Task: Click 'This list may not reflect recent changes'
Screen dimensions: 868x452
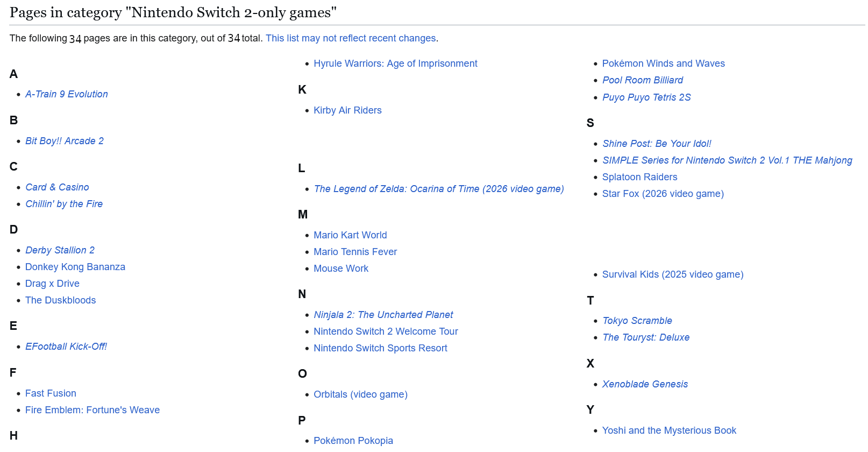Action: point(351,38)
